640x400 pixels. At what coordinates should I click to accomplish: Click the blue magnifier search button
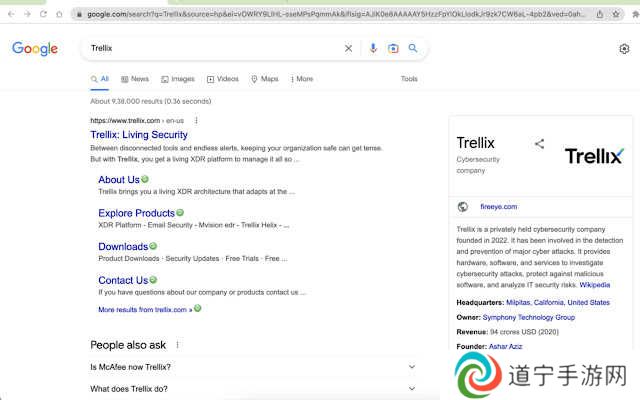(x=413, y=48)
